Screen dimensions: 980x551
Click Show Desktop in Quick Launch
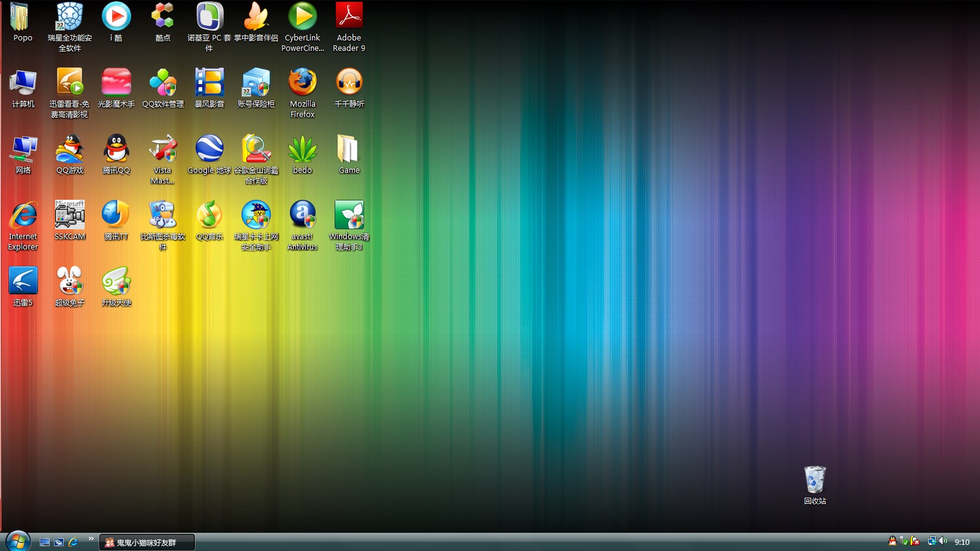45,542
